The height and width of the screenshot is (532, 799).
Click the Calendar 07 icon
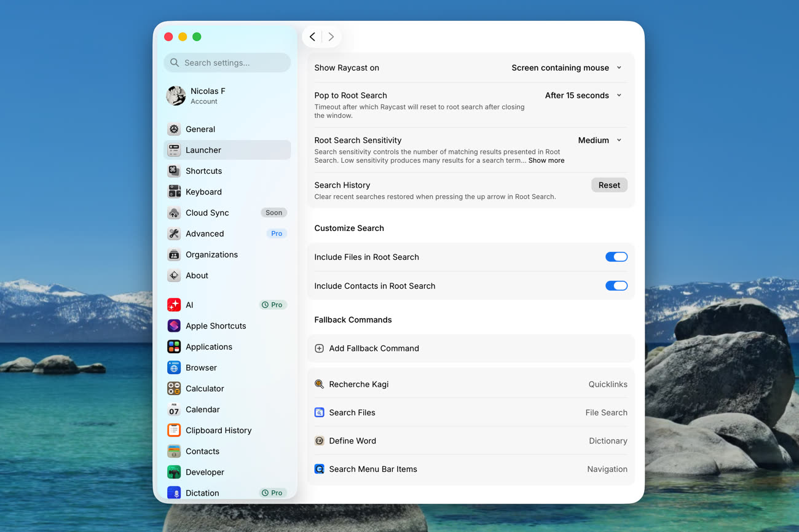[x=174, y=409]
